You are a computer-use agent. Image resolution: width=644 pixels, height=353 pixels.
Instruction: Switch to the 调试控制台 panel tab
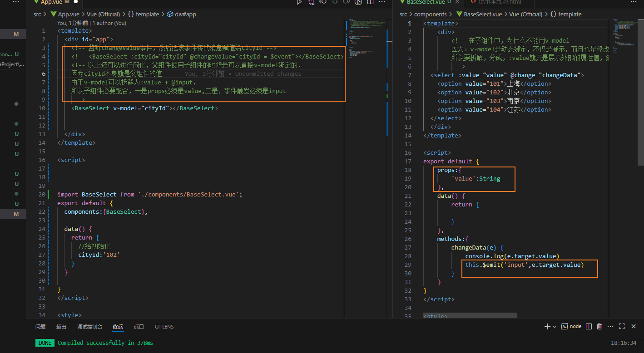(90, 327)
